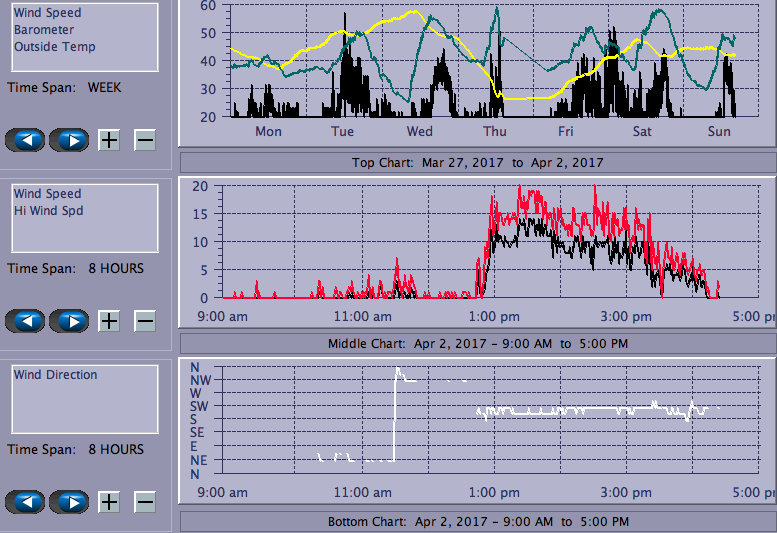Increase bottom chart time span with plus
The width and height of the screenshot is (777, 533).
point(109,502)
